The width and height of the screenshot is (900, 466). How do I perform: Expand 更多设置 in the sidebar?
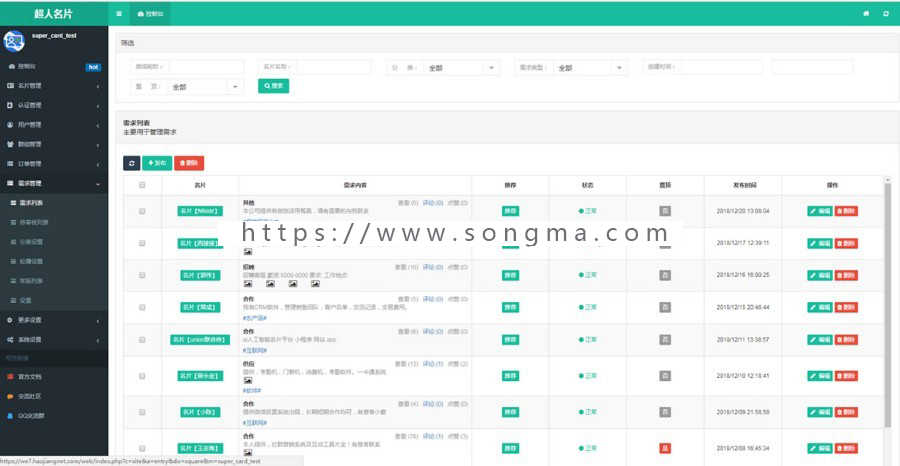pos(54,320)
